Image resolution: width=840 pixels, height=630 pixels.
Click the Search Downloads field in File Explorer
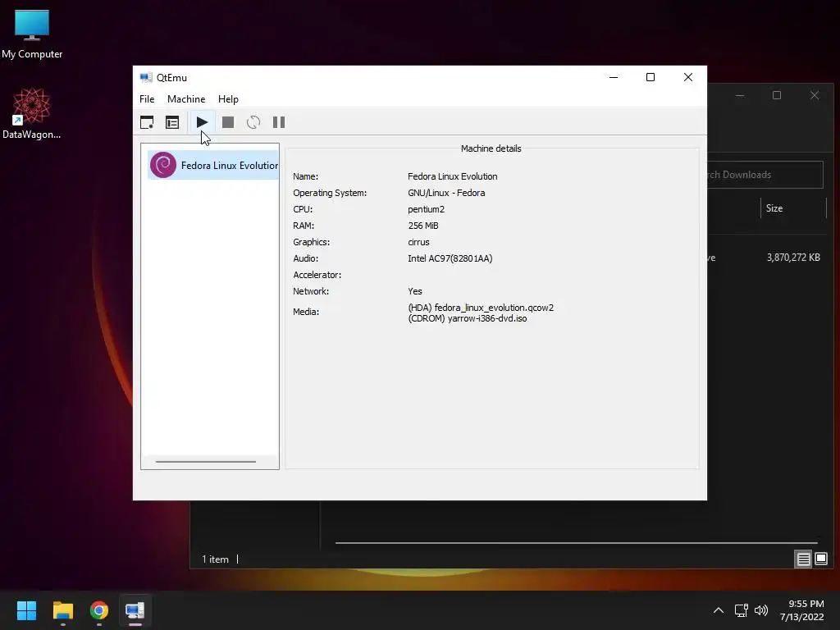tap(765, 175)
